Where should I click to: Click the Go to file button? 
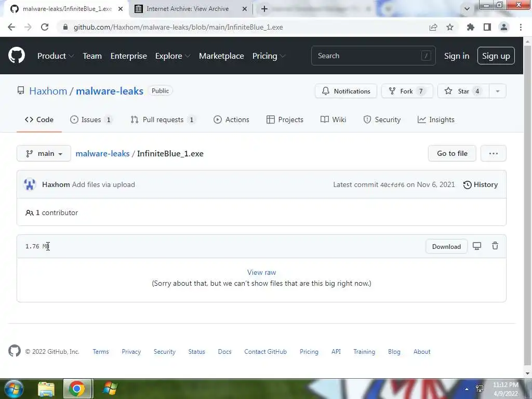pos(452,153)
